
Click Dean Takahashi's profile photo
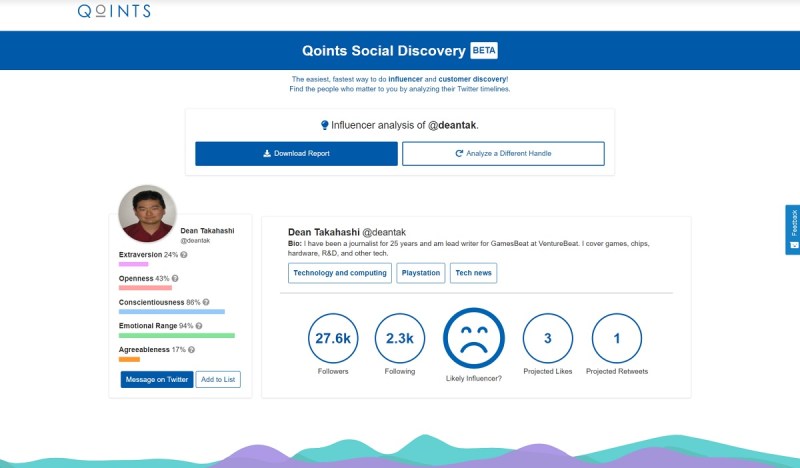(x=147, y=213)
